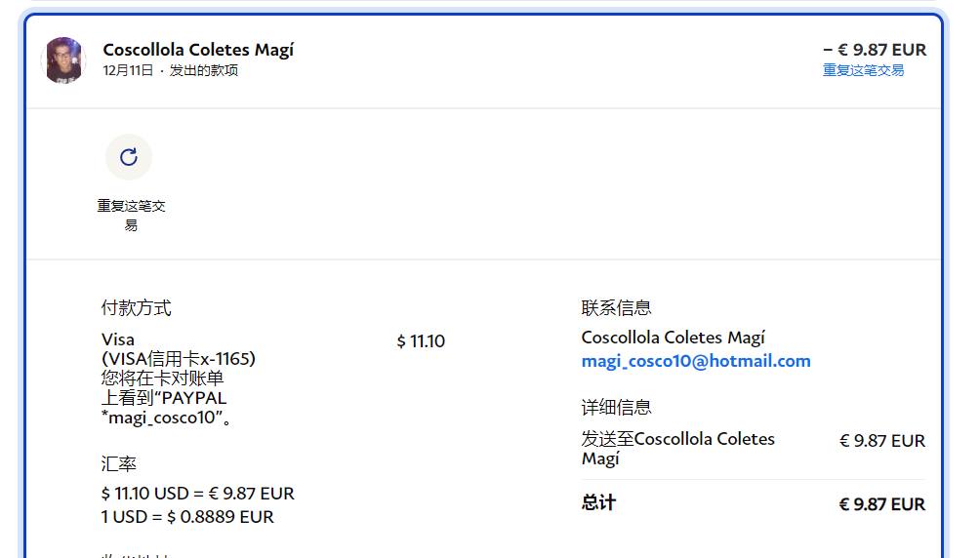980x558 pixels.
Task: Click the − € 9.87 EUR header amount
Action: pyautogui.click(x=874, y=50)
